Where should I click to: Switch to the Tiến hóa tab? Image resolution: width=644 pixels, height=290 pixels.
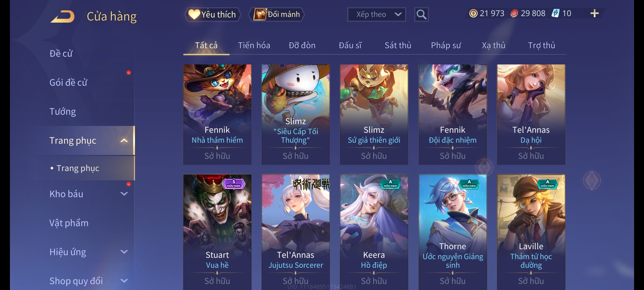coord(254,45)
